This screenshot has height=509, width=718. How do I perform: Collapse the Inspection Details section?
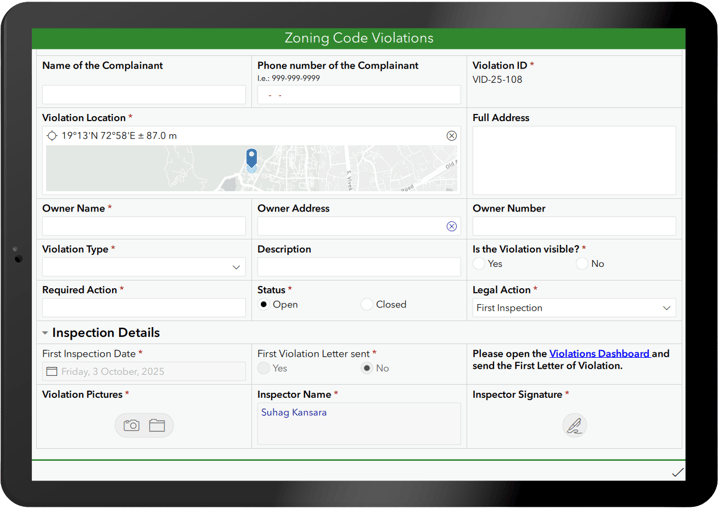point(45,333)
